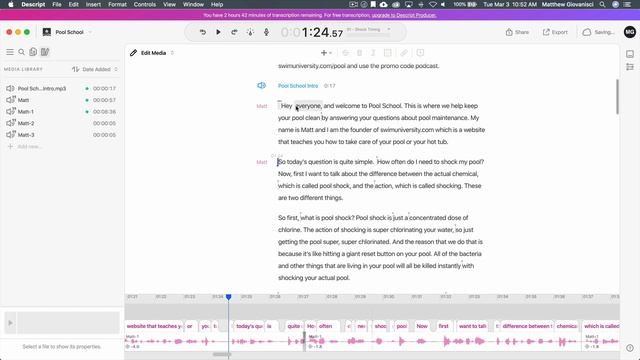Open the Help menu

click(x=217, y=4)
